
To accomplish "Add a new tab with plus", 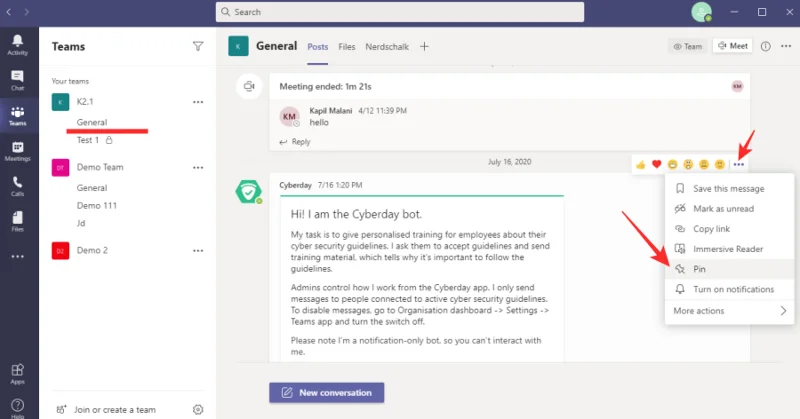I will point(424,46).
